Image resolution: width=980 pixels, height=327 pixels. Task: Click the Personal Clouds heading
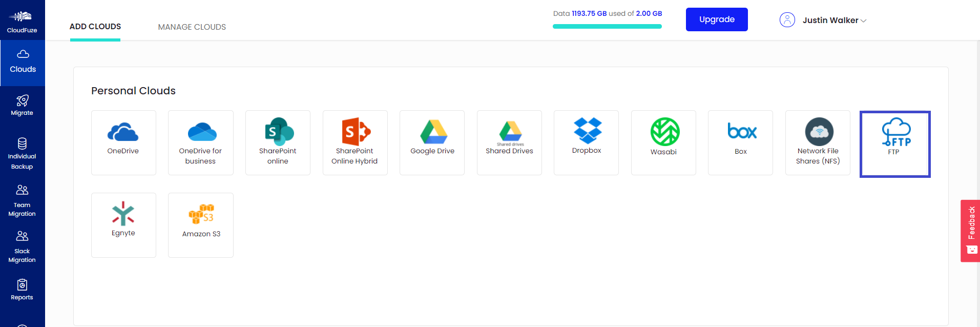pos(133,91)
